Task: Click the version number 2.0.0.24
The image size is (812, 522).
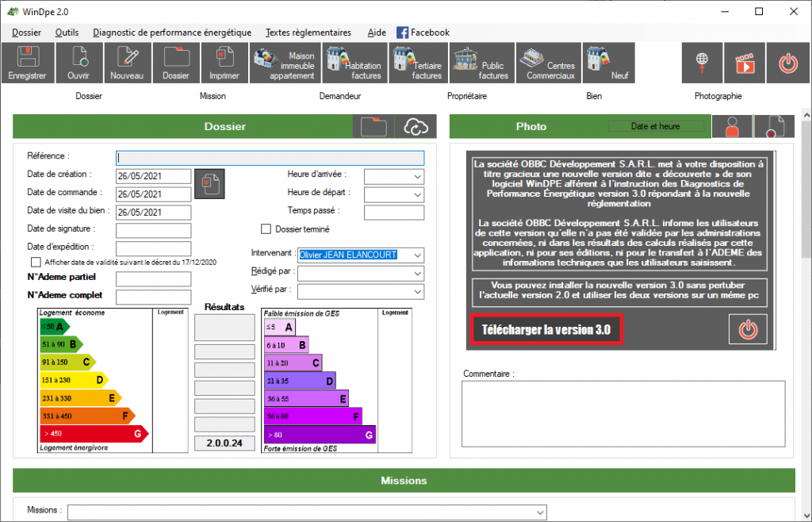Action: 224,443
